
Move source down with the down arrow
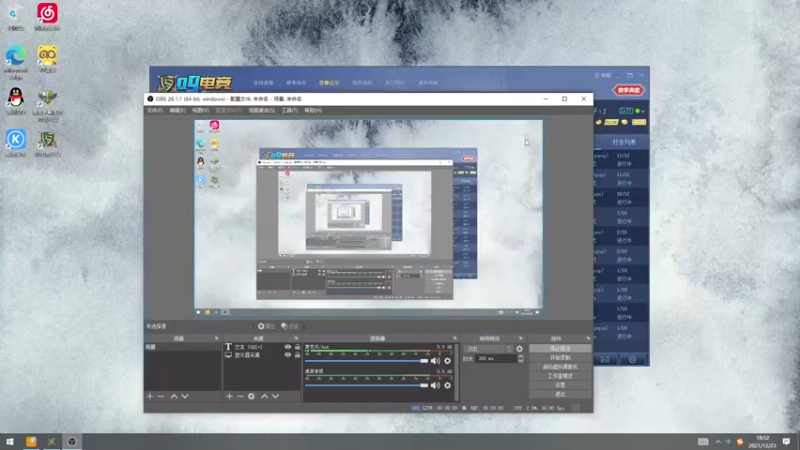pyautogui.click(x=275, y=396)
